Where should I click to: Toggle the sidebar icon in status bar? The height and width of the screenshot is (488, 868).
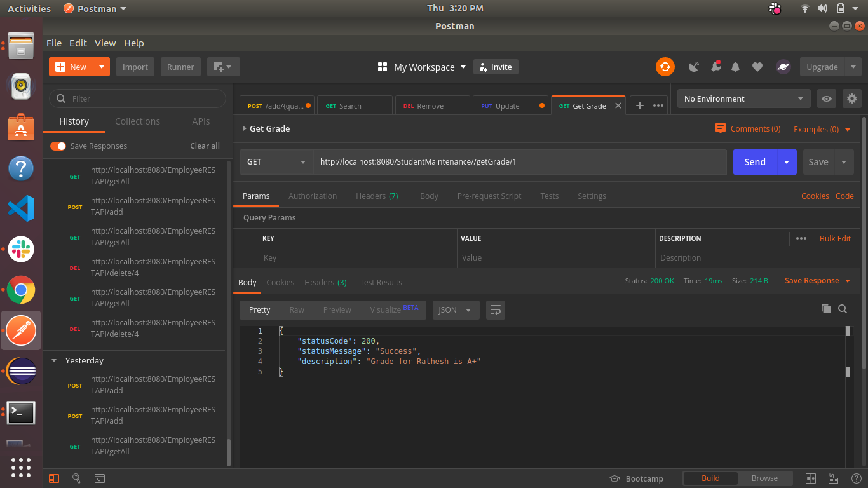(54, 478)
